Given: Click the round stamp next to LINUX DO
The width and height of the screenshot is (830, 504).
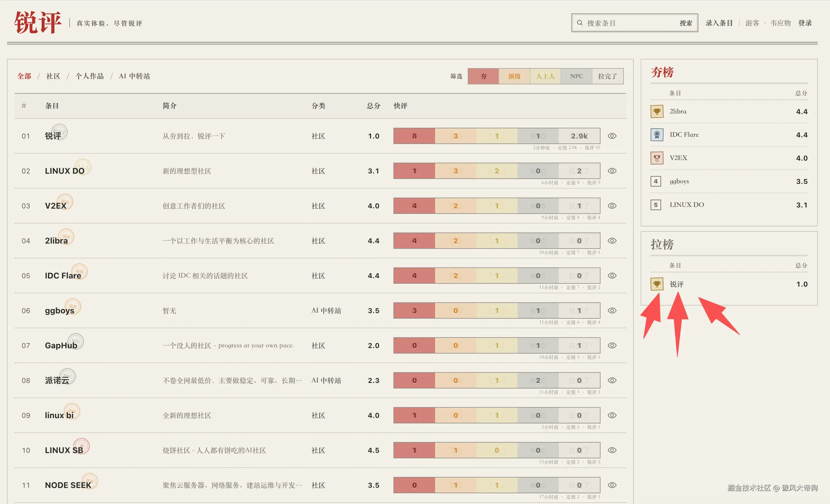Looking at the screenshot, I should 83,166.
